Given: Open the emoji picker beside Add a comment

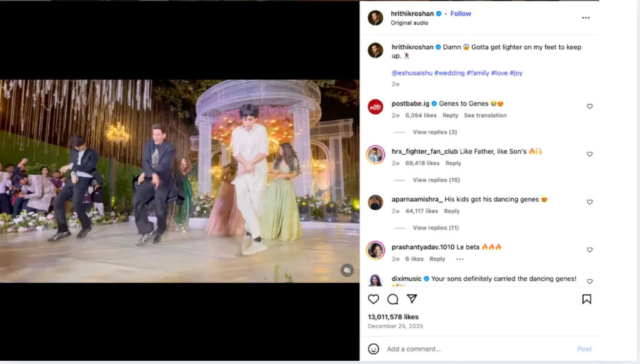Looking at the screenshot, I should pyautogui.click(x=374, y=349).
